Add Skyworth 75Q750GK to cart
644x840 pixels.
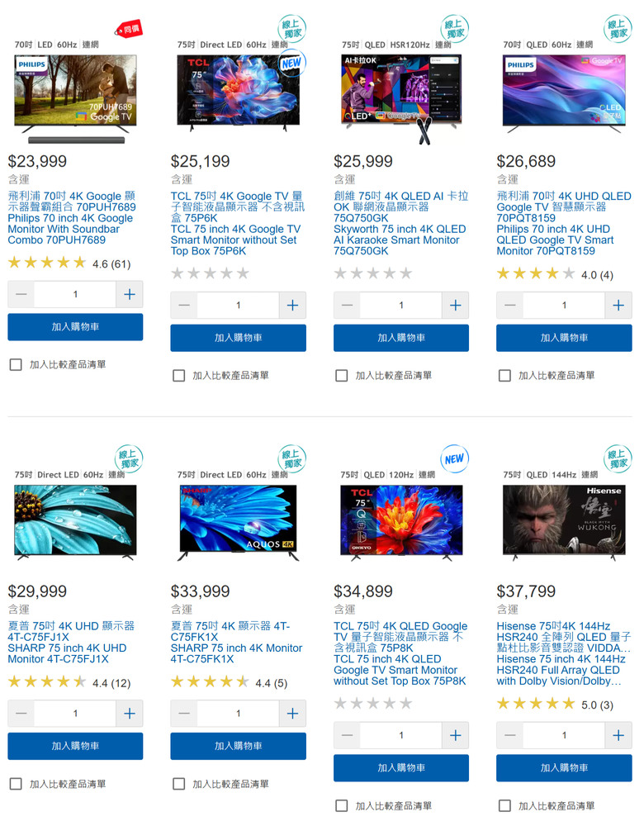click(401, 338)
